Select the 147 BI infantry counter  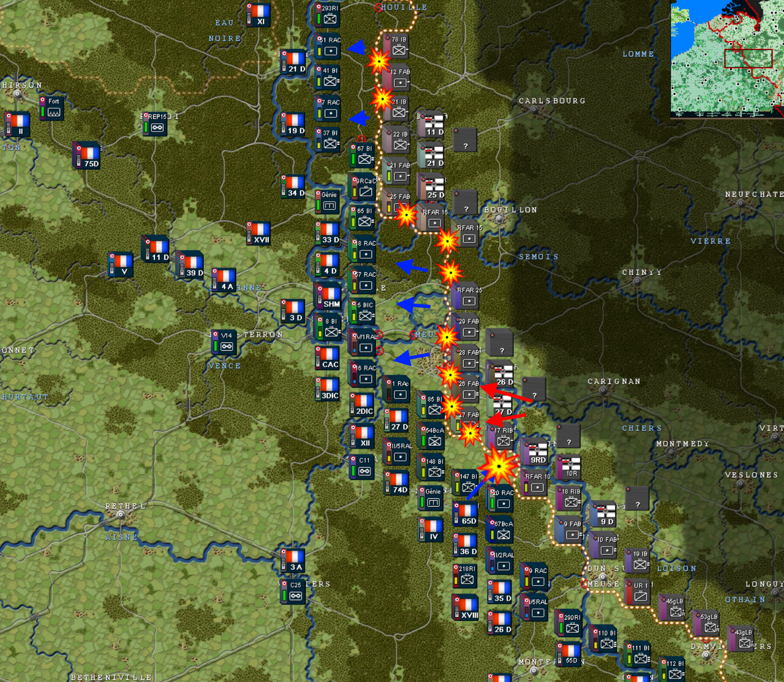click(466, 483)
